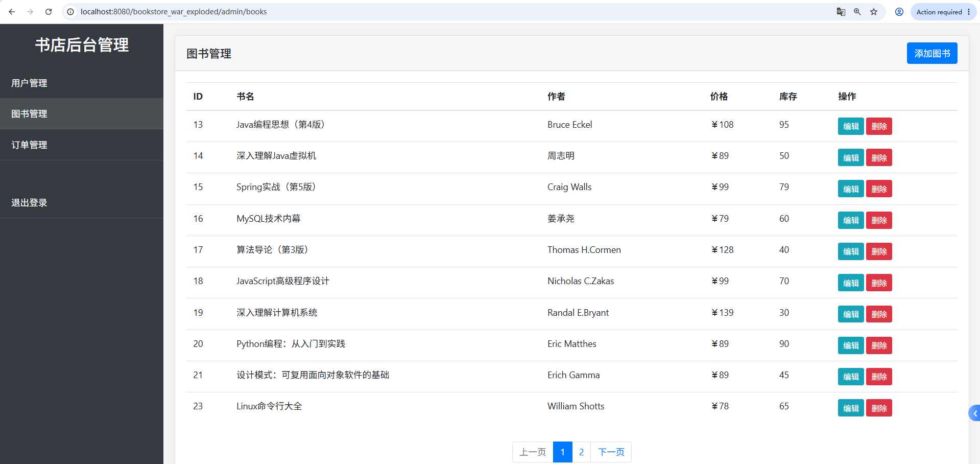
Task: Delete the 算法导论 book row
Action: tap(879, 251)
